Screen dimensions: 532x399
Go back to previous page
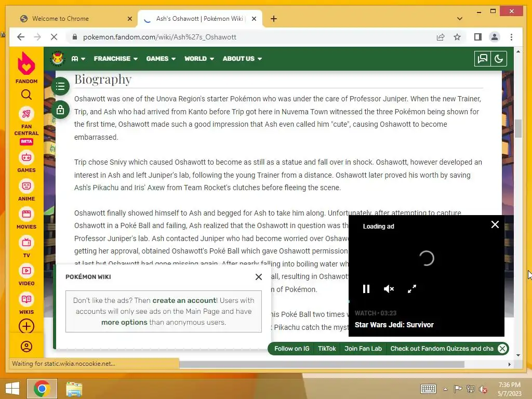coord(21,37)
